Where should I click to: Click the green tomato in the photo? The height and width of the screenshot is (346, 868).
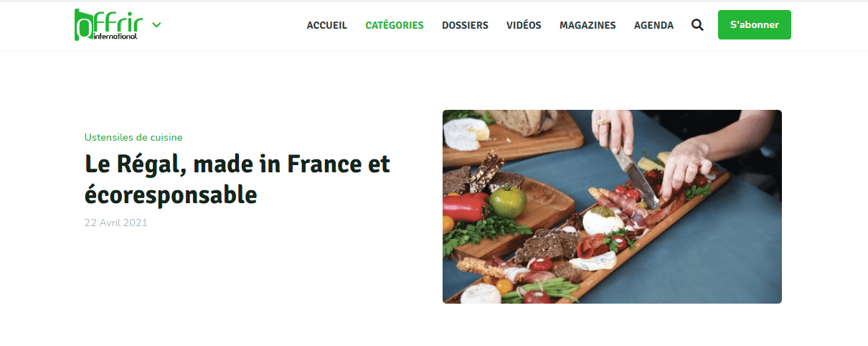(x=509, y=201)
